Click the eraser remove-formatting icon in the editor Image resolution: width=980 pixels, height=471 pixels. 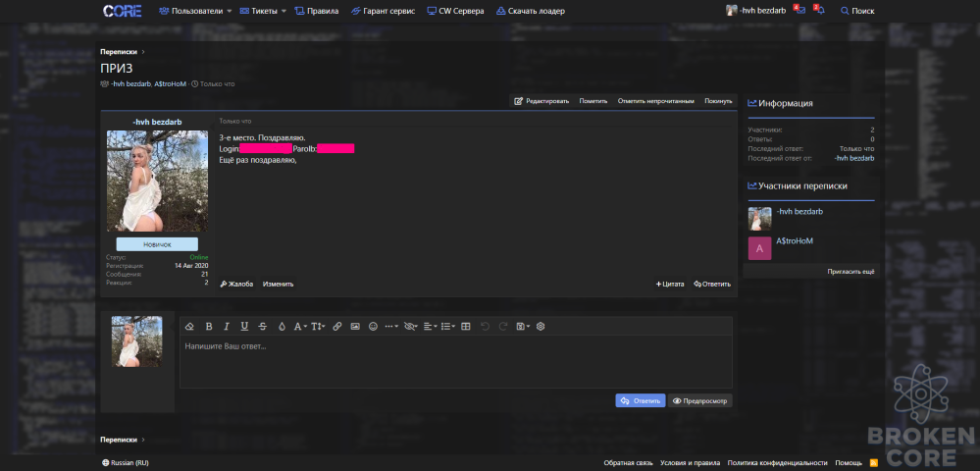coord(190,326)
